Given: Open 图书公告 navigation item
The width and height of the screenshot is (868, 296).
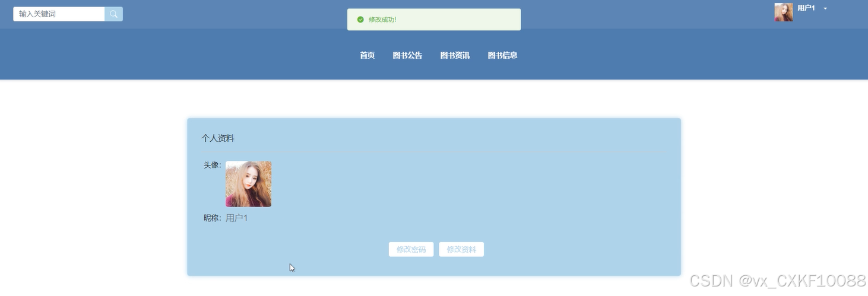Looking at the screenshot, I should click(x=407, y=55).
